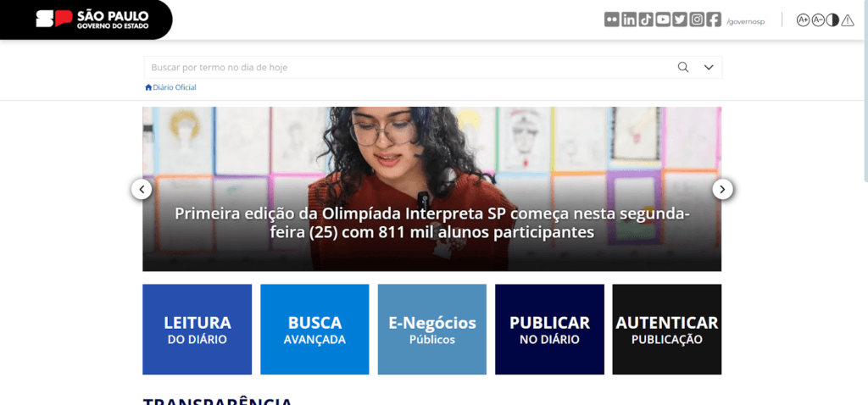868x405 pixels.
Task: Open the Leitura do Diário tile
Action: point(197,330)
